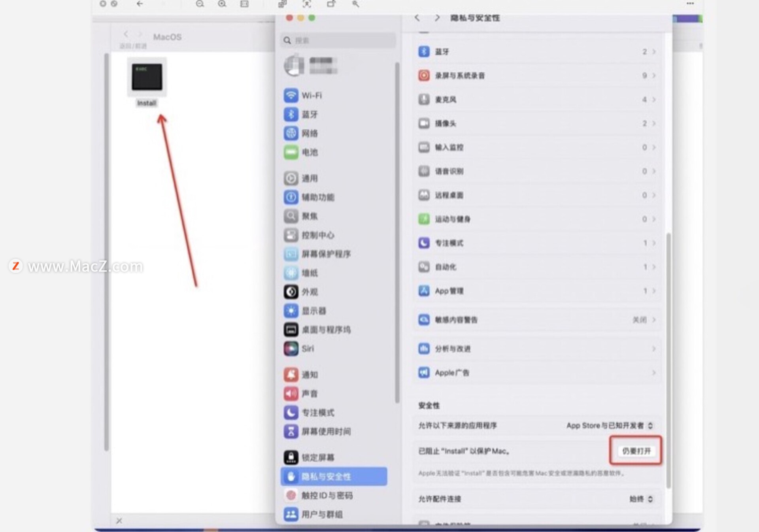Image resolution: width=759 pixels, height=532 pixels.
Task: Click the Install executable file icon
Action: [x=147, y=77]
